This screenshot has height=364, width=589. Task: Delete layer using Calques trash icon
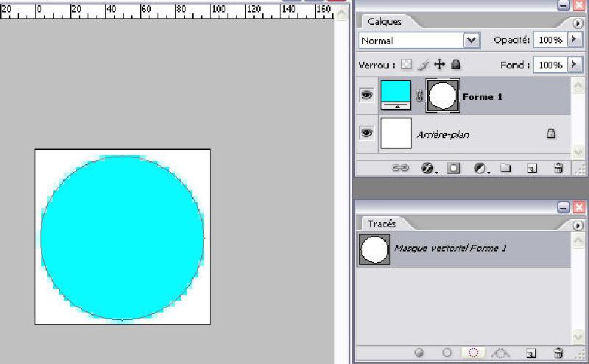(559, 168)
